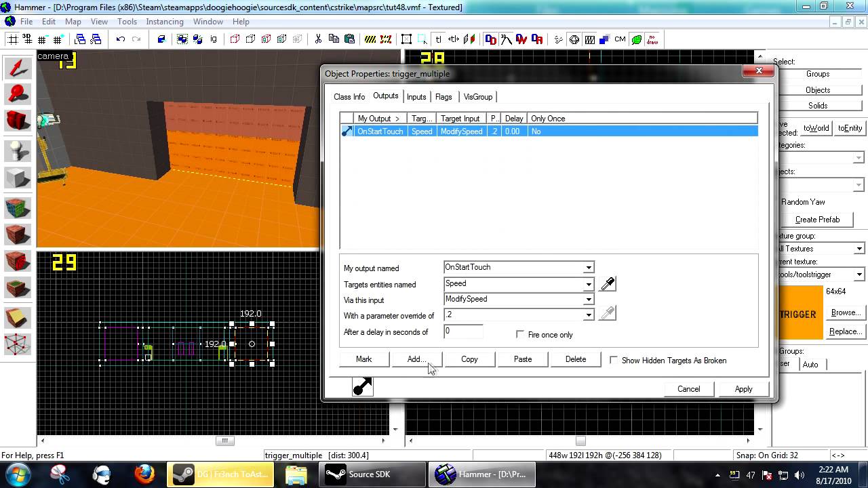Click the Paste clipboard icon in toolbar
This screenshot has height=488, width=868.
click(x=350, y=40)
